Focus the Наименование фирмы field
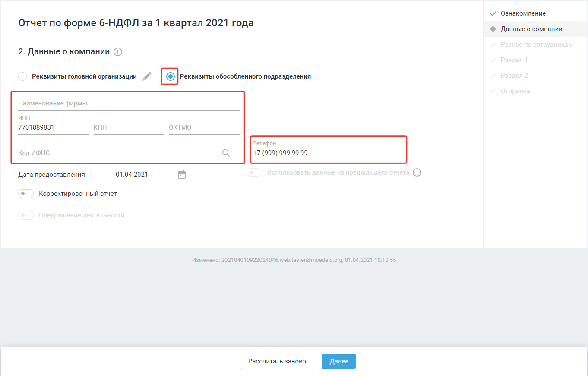Viewport: 588px width, 376px height. tap(129, 103)
